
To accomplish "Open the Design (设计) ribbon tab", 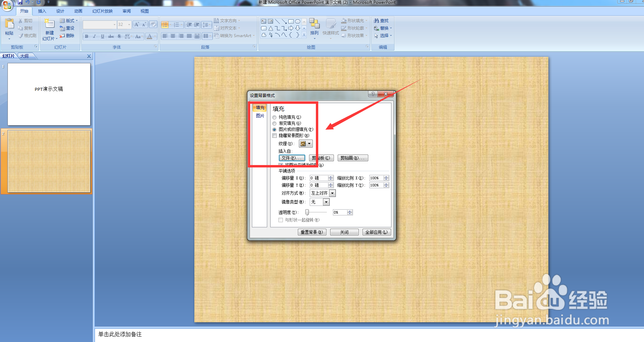I will pyautogui.click(x=60, y=11).
